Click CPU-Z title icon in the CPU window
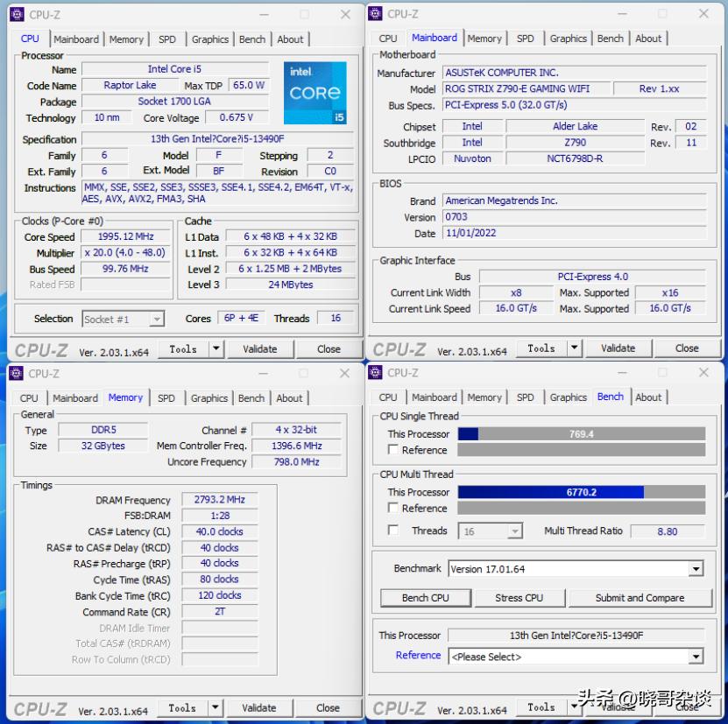The image size is (728, 724). pos(17,15)
